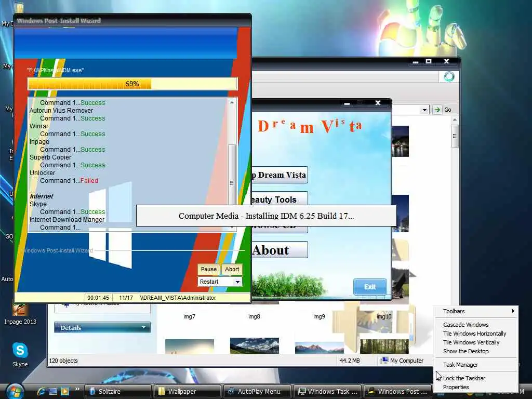Click the mountain thumbnail below img8
Screen dimensions: 532x399
(x=255, y=345)
